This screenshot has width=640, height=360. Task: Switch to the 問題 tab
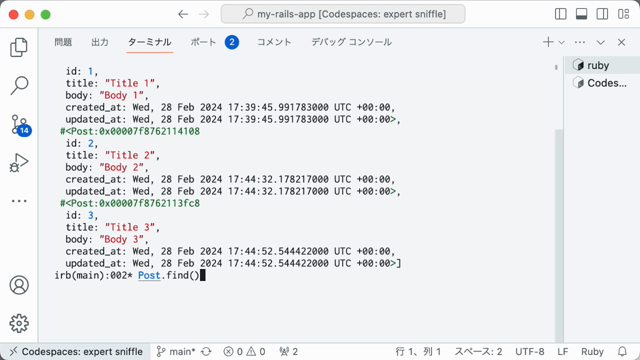pos(63,42)
